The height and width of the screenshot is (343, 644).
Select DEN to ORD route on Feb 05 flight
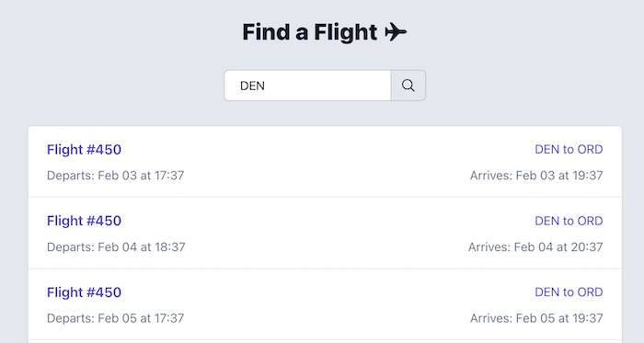pyautogui.click(x=569, y=292)
